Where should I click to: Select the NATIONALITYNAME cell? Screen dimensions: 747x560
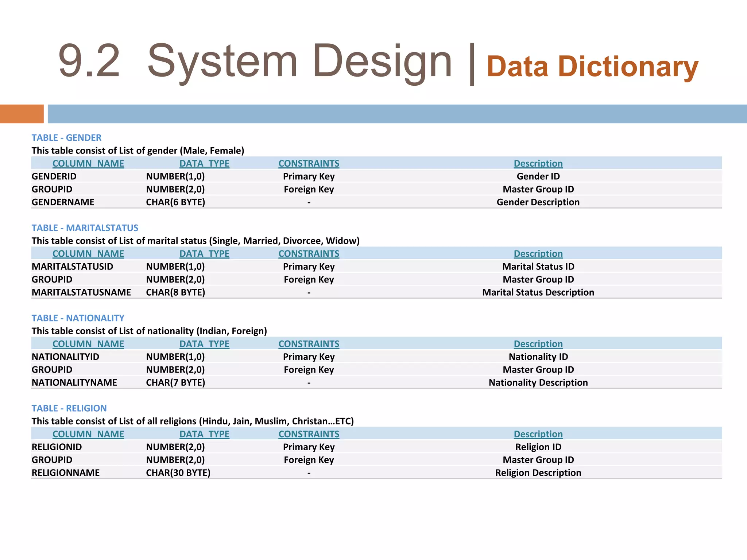[74, 382]
